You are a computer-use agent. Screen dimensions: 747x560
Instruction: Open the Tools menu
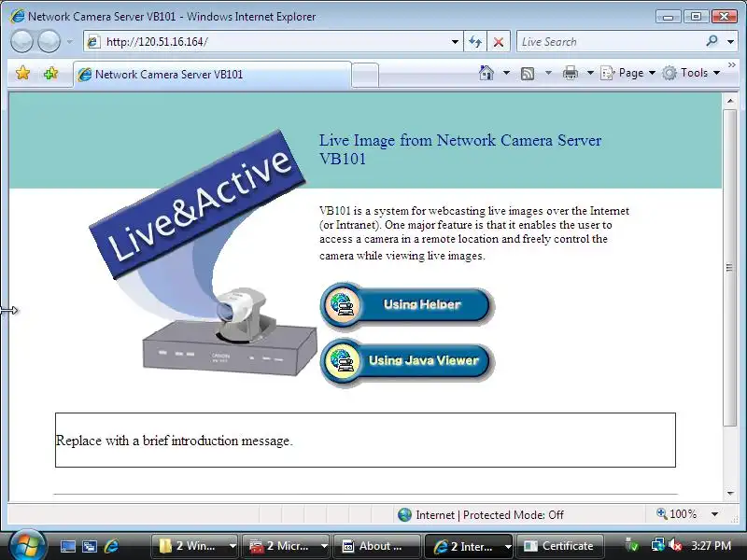[691, 73]
